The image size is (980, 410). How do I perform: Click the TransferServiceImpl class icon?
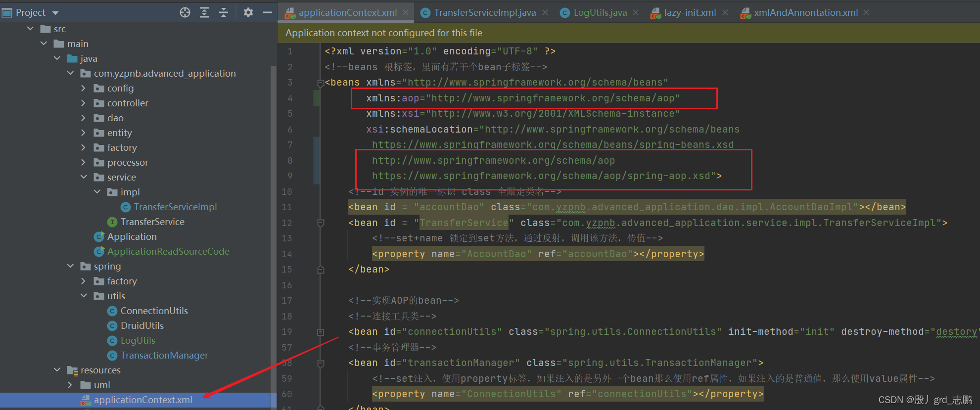pyautogui.click(x=126, y=207)
